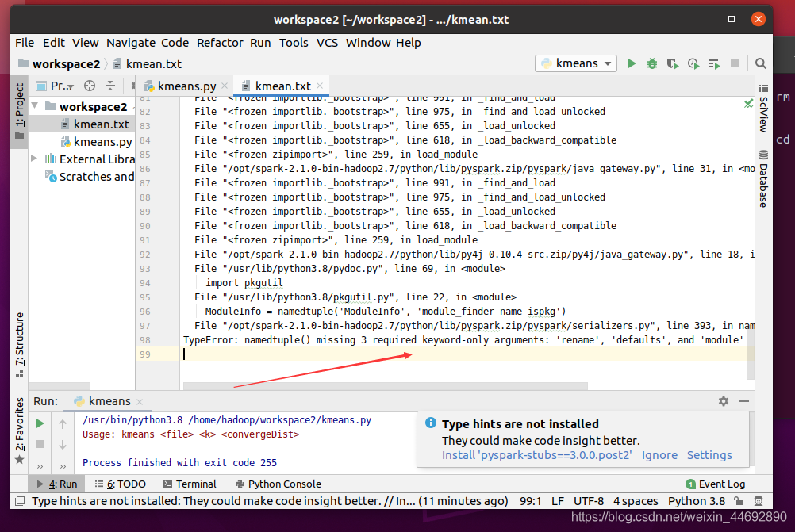Select kmean.txt in project tree
795x532 pixels.
[101, 124]
